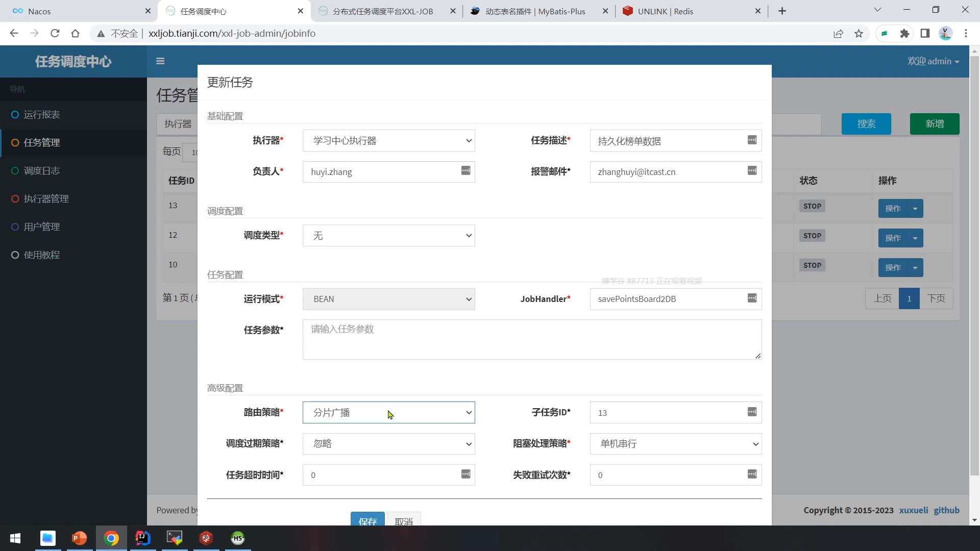This screenshot has width=980, height=551.
Task: Expand the 调度类型 dropdown
Action: [388, 236]
